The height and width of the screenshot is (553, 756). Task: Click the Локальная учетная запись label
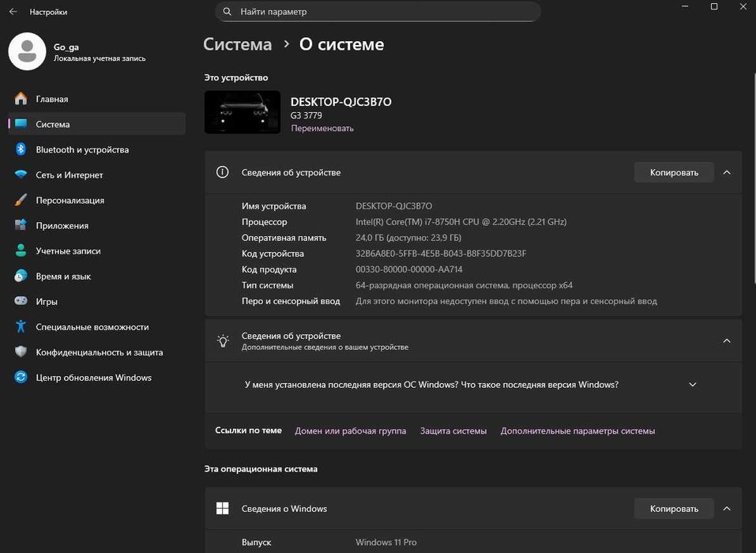pyautogui.click(x=100, y=58)
